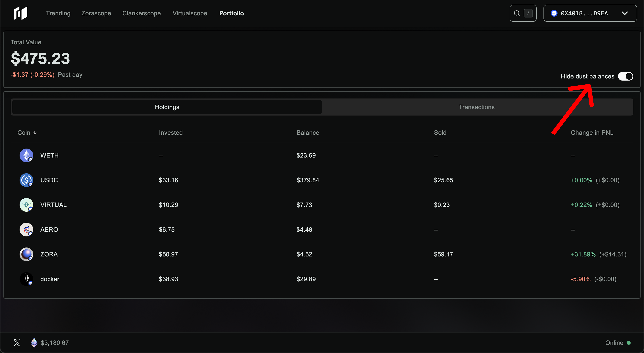Go to Zorascope
Screen dimensions: 644x353
[x=96, y=13]
